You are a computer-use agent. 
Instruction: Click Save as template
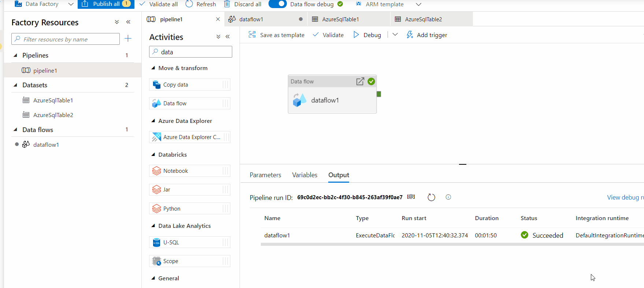pos(277,35)
